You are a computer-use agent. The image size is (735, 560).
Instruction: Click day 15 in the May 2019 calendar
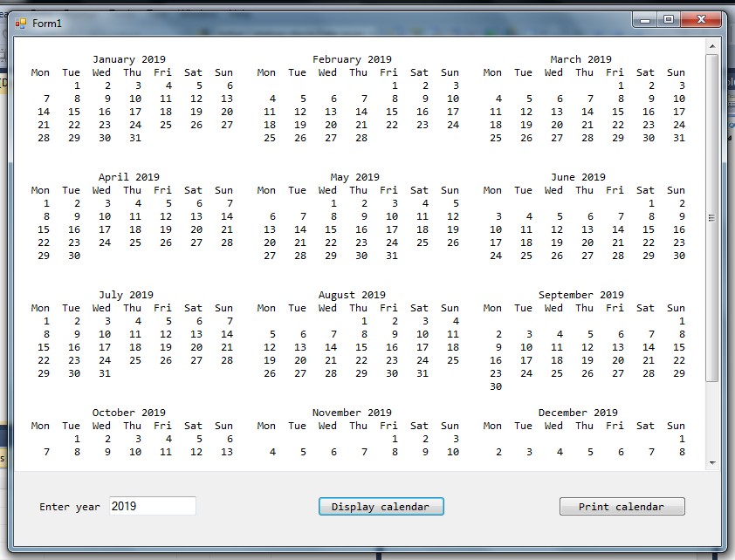click(x=331, y=230)
